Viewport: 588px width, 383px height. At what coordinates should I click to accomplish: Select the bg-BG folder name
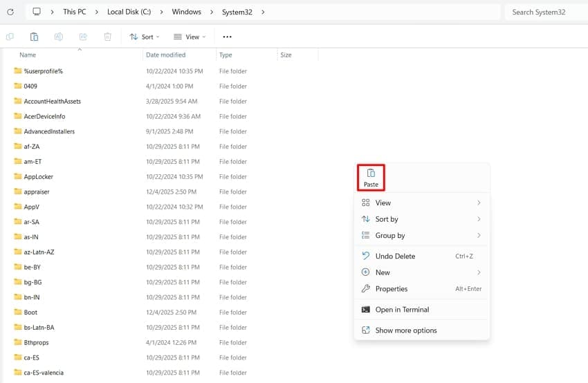point(33,282)
